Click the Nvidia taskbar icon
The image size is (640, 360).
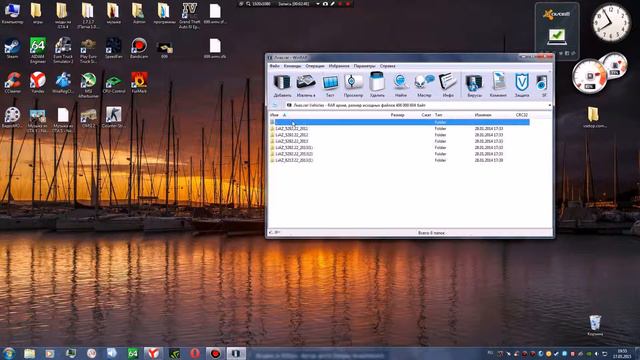pos(174,353)
